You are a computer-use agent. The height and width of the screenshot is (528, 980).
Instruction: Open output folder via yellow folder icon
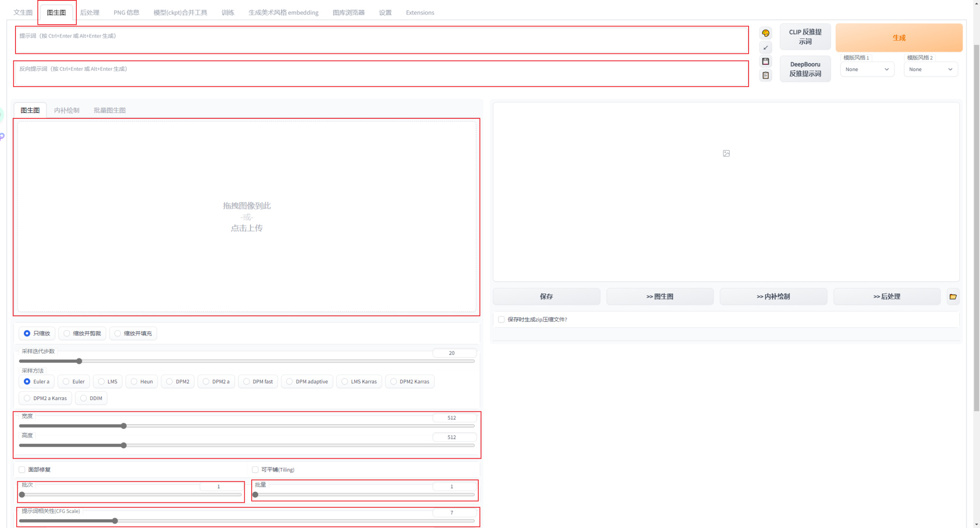(x=953, y=297)
